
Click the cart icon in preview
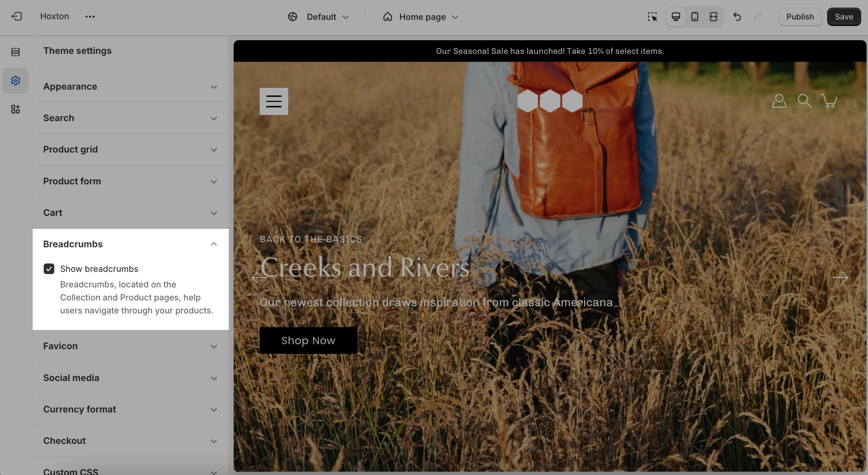coord(829,101)
